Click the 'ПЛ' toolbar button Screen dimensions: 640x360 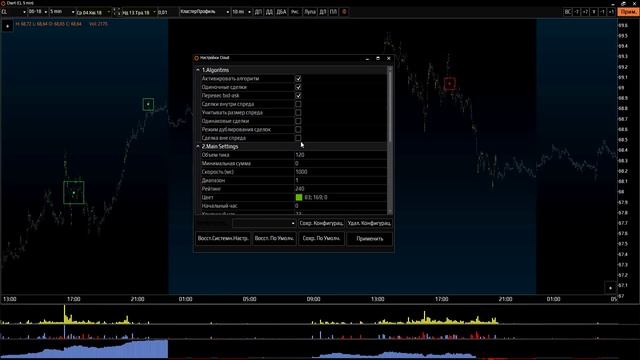pyautogui.click(x=333, y=12)
